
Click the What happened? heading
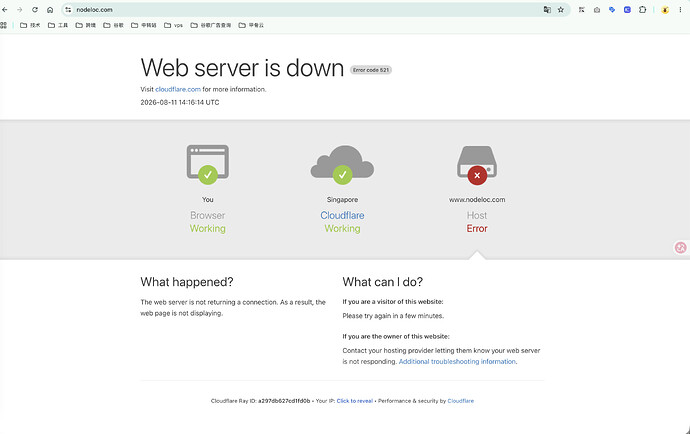(x=187, y=282)
